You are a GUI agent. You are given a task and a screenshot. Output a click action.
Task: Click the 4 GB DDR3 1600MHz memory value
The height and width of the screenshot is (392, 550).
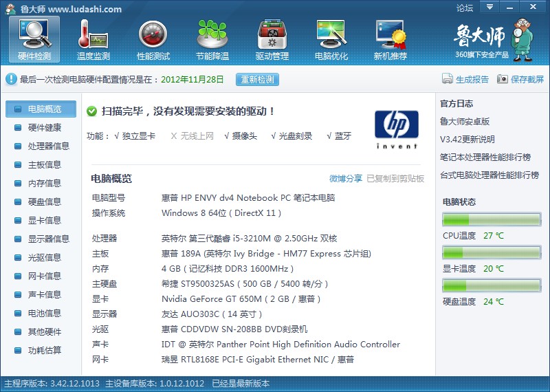(228, 269)
